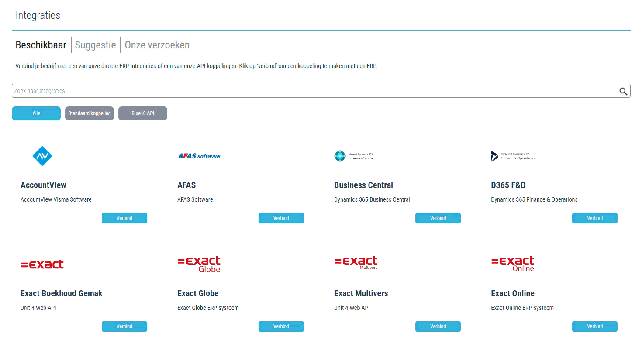The height and width of the screenshot is (364, 642).
Task: Focus the Zoek naar integraties search field
Action: tap(314, 91)
